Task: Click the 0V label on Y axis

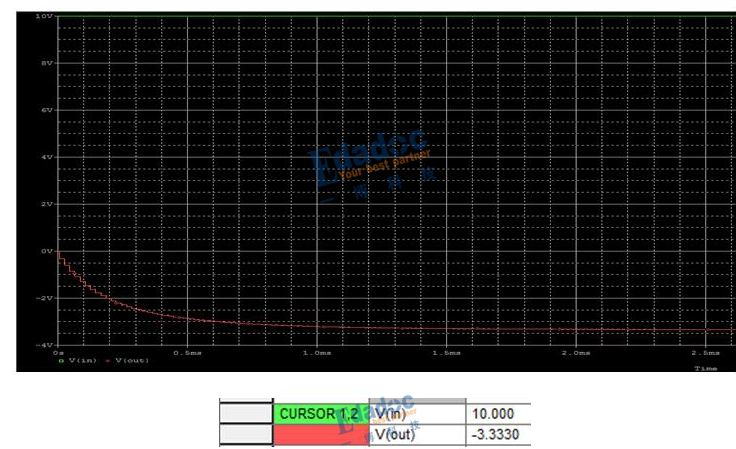Action: tap(47, 251)
